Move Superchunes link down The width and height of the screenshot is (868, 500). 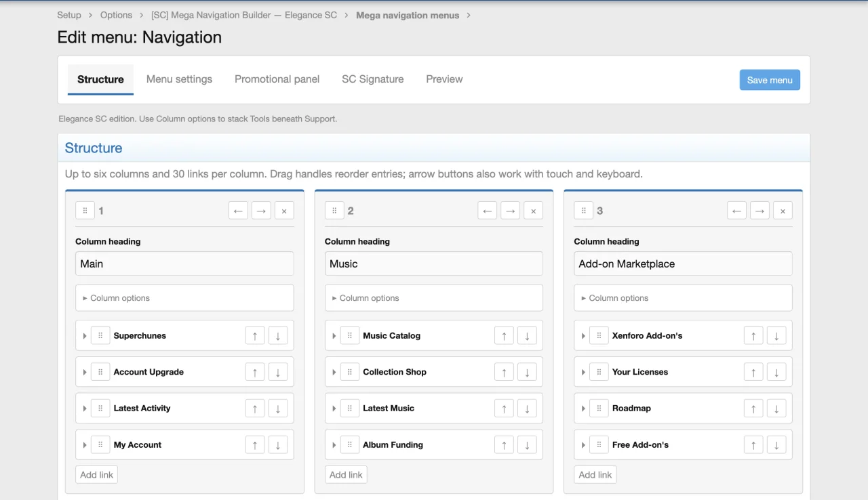click(x=278, y=335)
